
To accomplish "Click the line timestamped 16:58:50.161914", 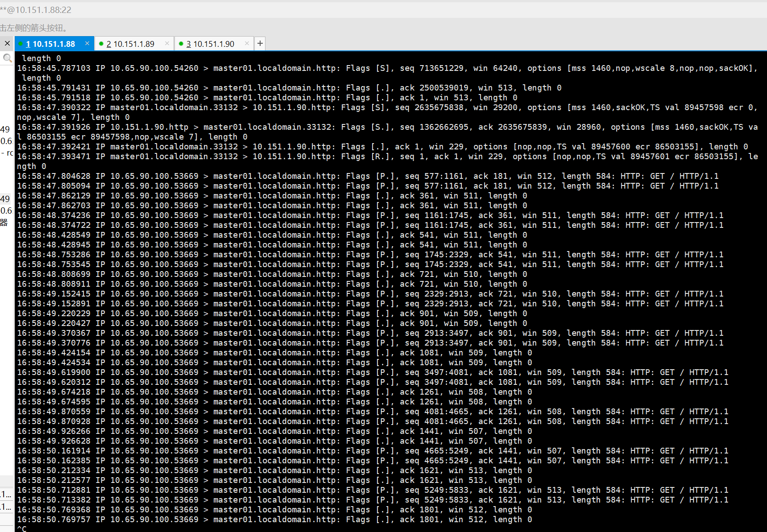I will coord(373,451).
